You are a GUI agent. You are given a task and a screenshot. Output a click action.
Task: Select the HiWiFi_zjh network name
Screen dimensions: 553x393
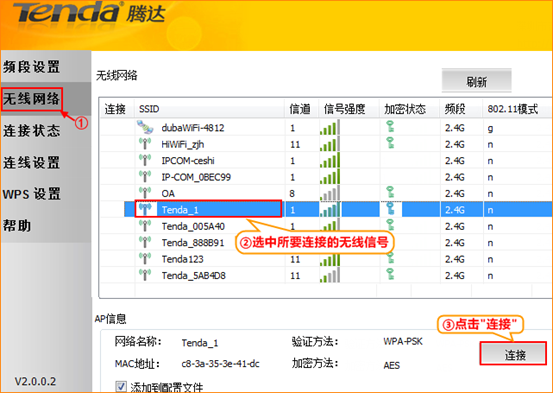tap(182, 145)
